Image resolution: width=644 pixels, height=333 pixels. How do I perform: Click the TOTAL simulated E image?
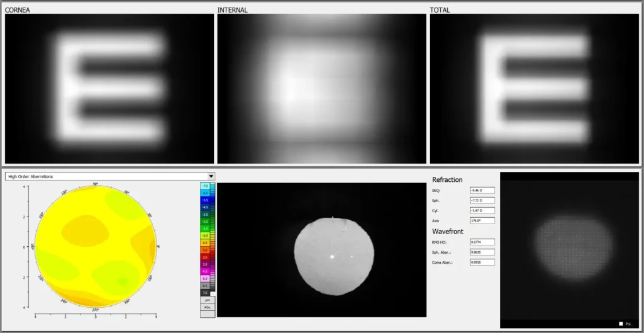[535, 89]
